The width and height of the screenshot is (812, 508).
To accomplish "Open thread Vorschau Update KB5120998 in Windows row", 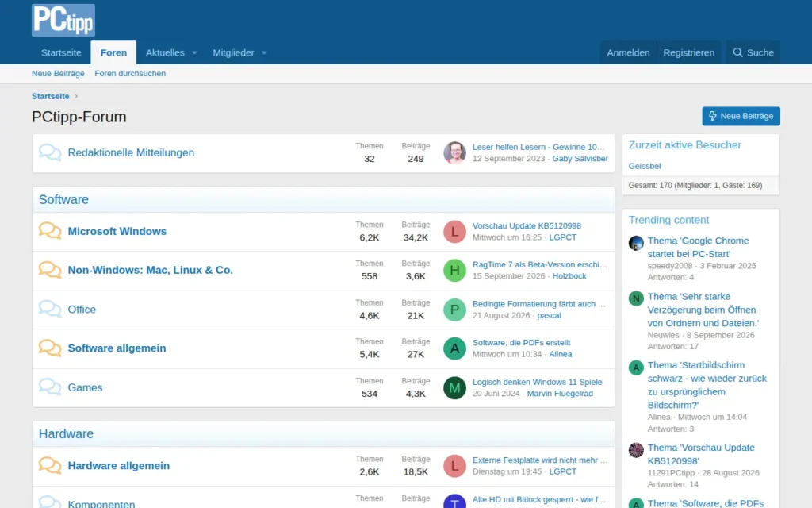I will point(527,225).
